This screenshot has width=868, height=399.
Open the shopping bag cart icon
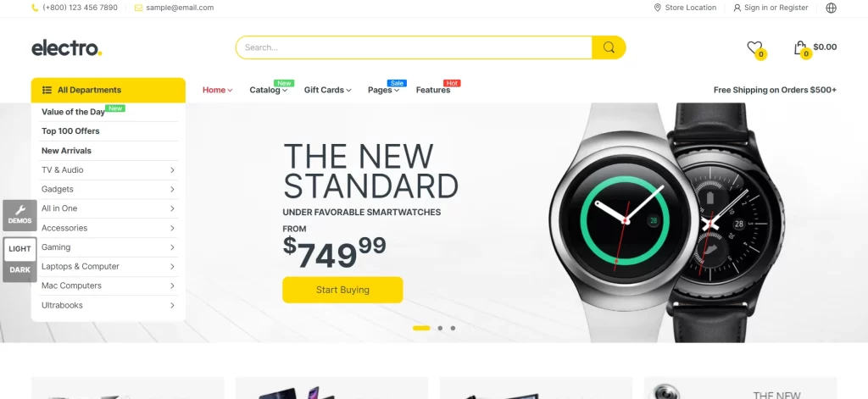tap(799, 47)
